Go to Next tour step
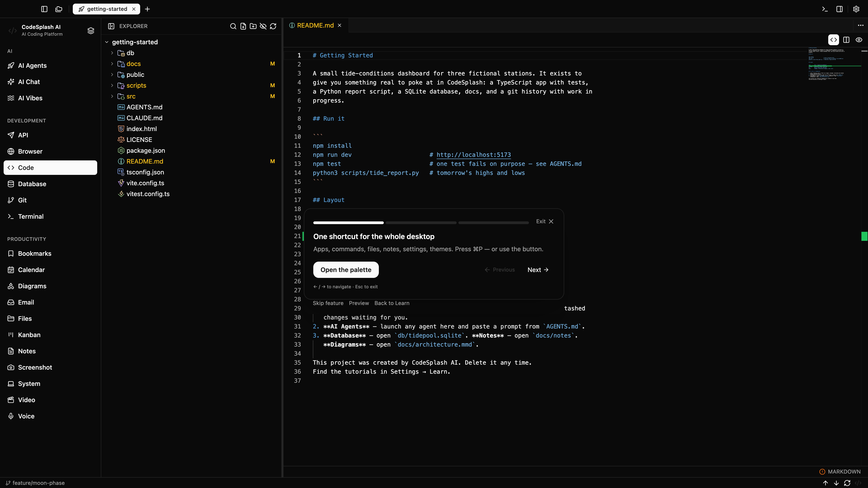868x488 pixels. pos(538,270)
